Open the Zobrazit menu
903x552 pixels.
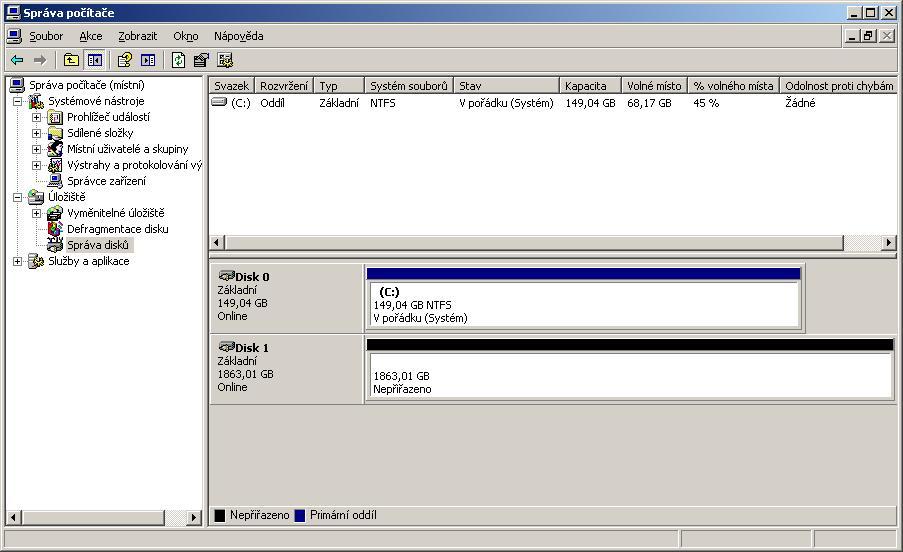pyautogui.click(x=138, y=36)
